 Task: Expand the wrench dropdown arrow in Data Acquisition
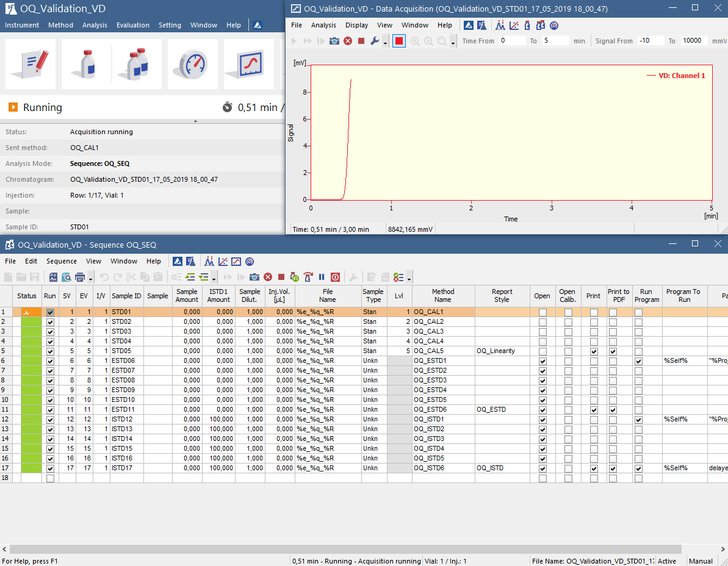coord(385,42)
